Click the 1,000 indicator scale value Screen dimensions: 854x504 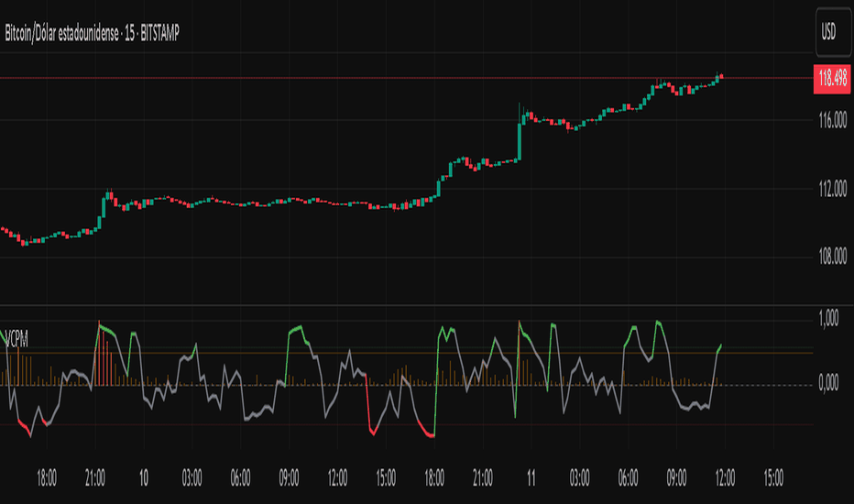pos(829,319)
